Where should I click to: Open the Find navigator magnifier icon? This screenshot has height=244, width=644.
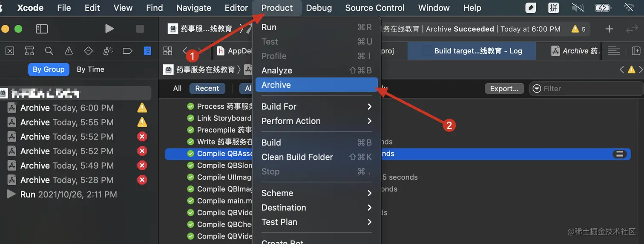(49, 51)
